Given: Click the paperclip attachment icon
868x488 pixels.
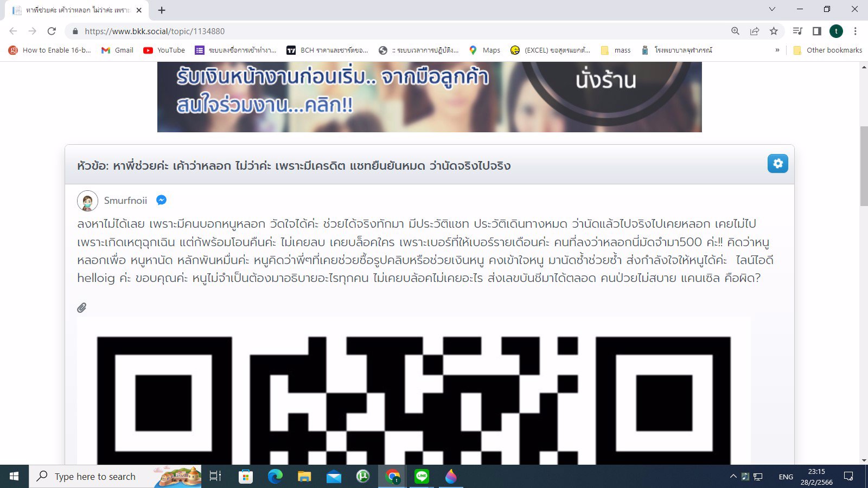Looking at the screenshot, I should click(82, 307).
